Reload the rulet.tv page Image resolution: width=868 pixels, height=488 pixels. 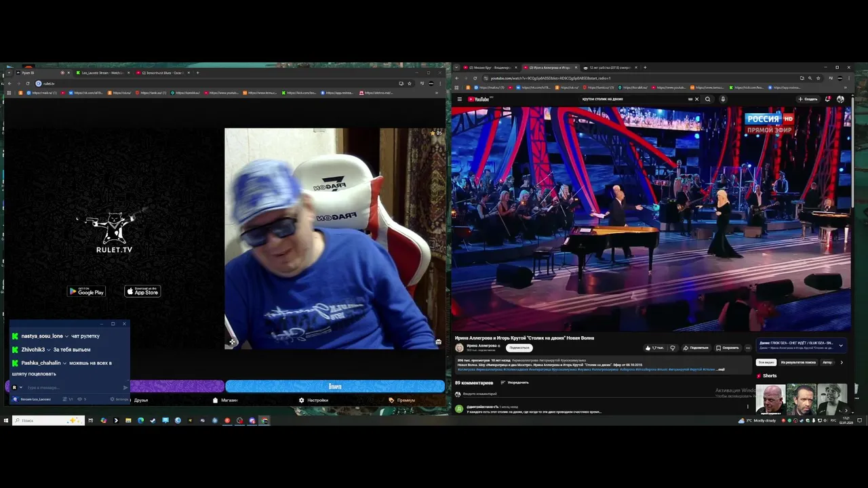[27, 83]
